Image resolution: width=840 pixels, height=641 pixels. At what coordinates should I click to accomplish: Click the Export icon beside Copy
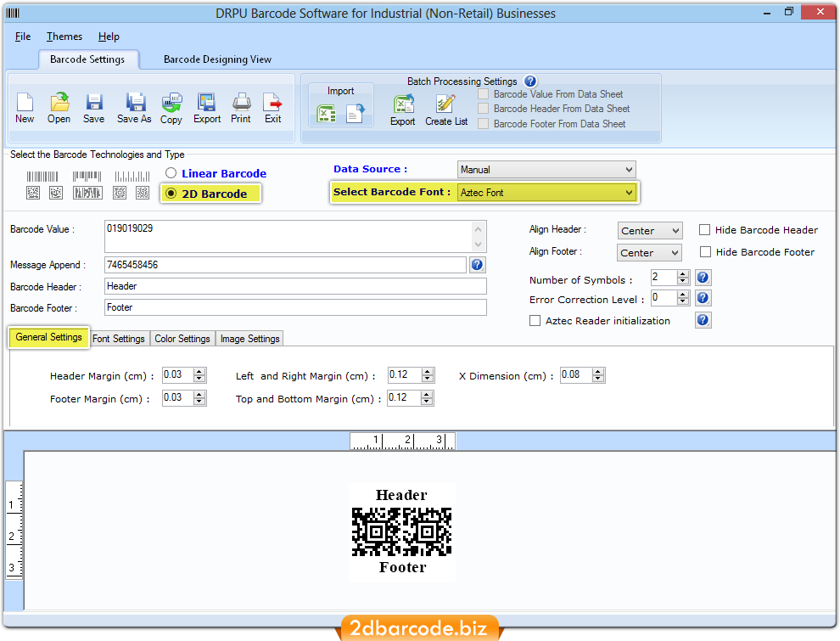(x=207, y=108)
